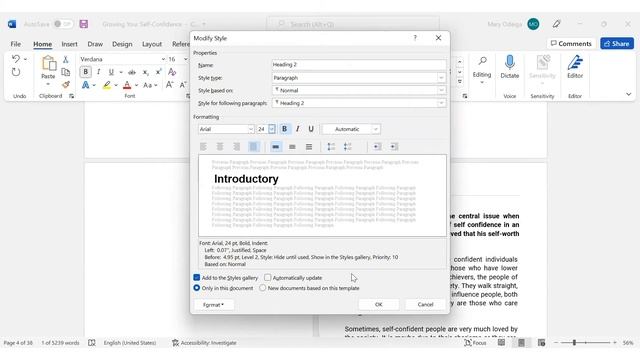
Task: Open the Automatic font color dropdown
Action: coord(376,129)
